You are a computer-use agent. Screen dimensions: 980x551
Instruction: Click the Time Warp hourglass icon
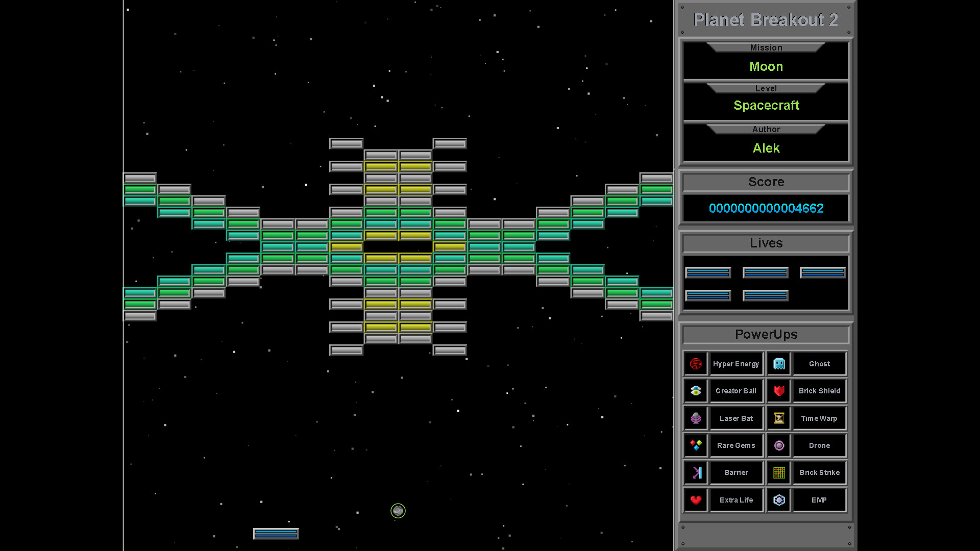[x=778, y=418]
